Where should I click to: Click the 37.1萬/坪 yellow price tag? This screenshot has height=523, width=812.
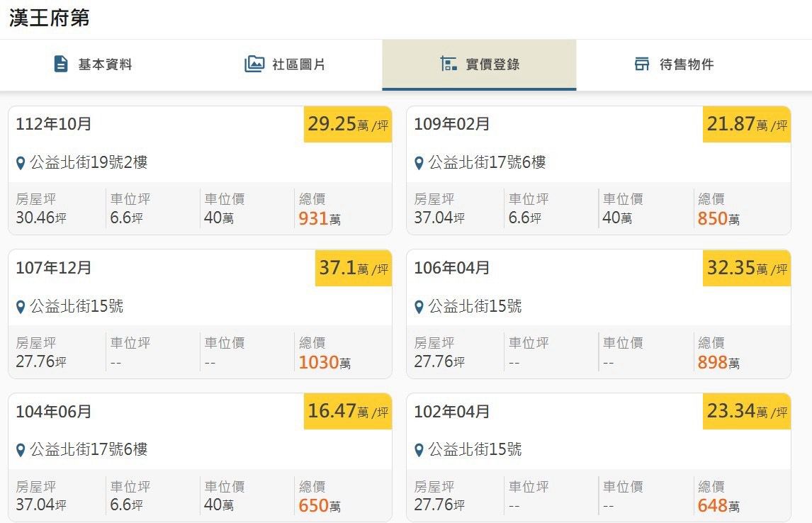click(354, 269)
